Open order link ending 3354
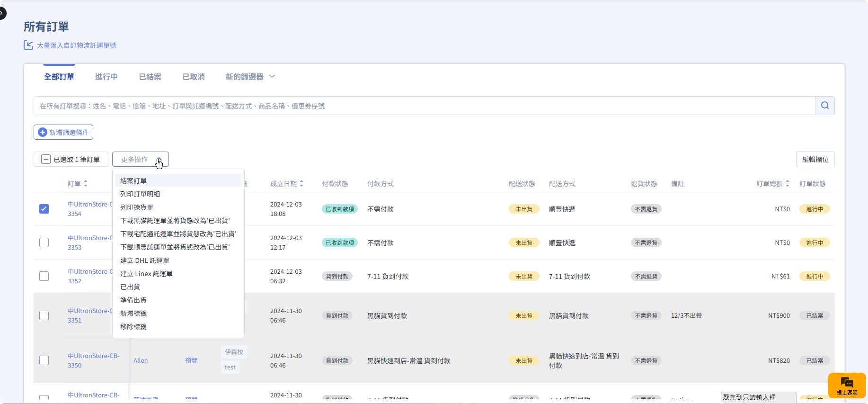Image resolution: width=868 pixels, height=404 pixels. coord(90,209)
